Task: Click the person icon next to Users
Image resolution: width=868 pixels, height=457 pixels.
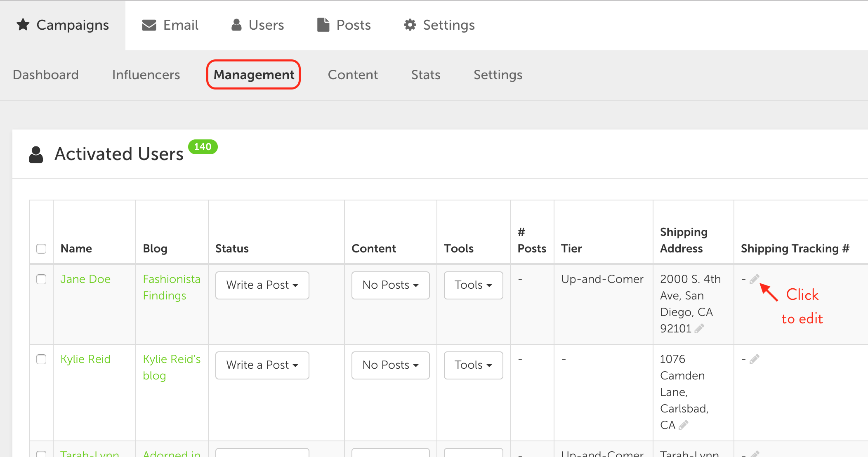Action: point(236,25)
